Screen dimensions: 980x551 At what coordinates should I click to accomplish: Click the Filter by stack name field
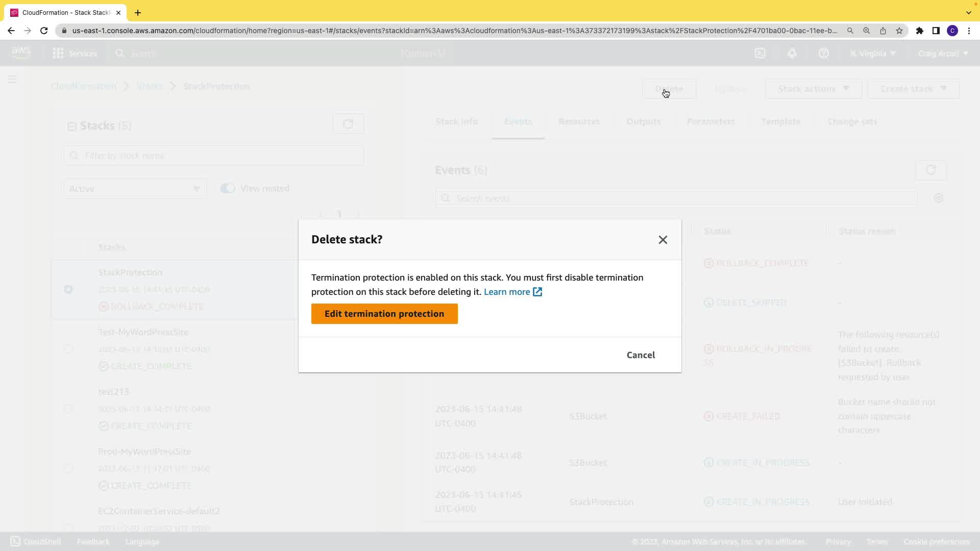[x=214, y=156]
